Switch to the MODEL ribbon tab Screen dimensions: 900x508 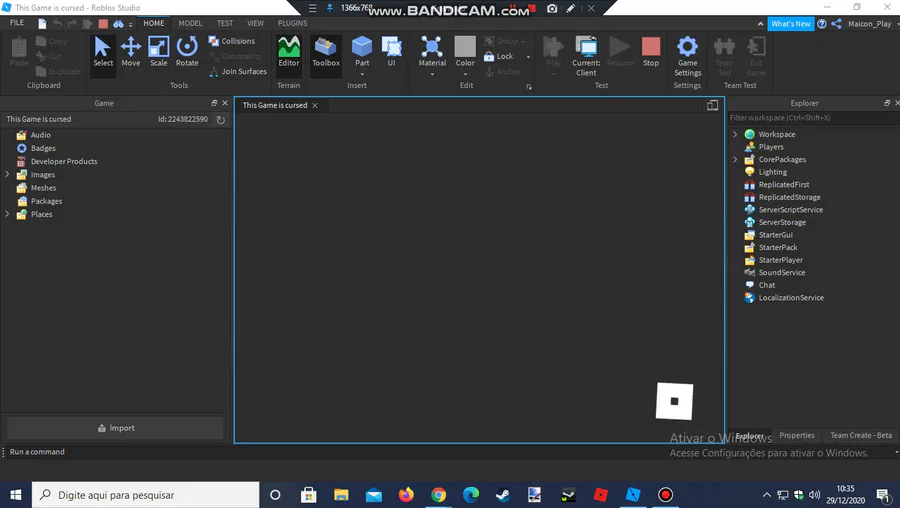click(190, 23)
